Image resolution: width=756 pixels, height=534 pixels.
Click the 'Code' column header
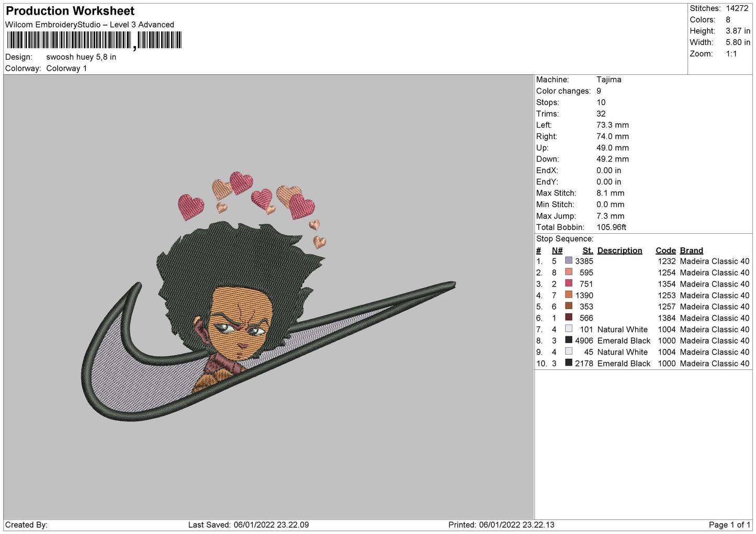[x=665, y=251]
